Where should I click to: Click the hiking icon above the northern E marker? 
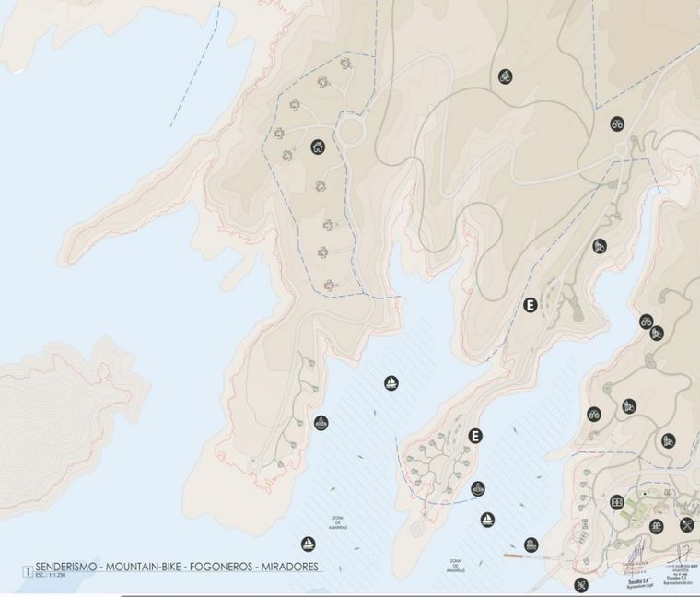pyautogui.click(x=600, y=245)
